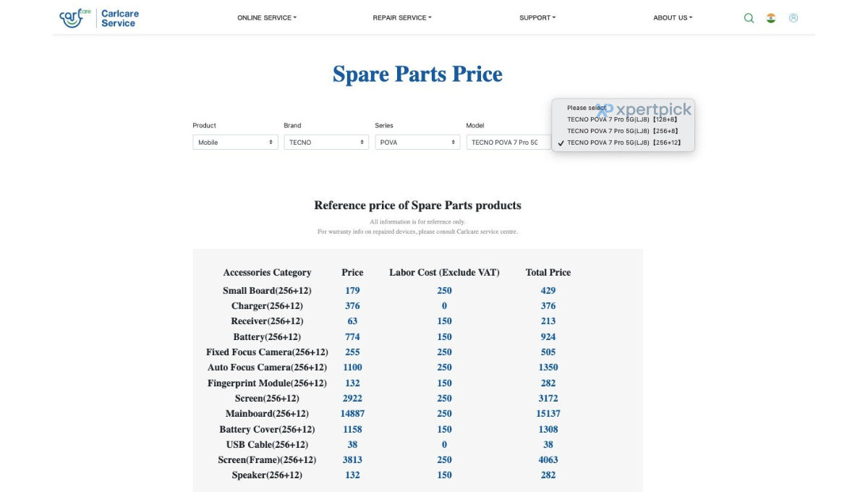Select TECNO POVA 7 Pro 5G 256+8 option
This screenshot has width=868, height=492.
point(623,131)
